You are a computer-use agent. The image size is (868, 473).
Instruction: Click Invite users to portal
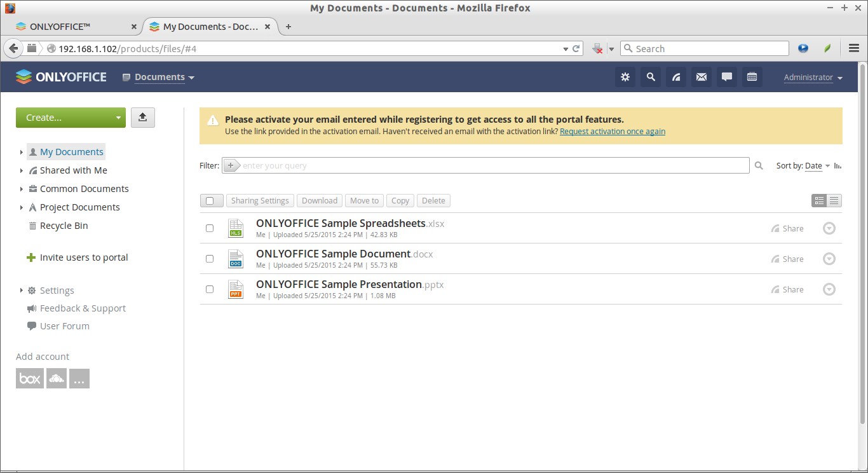77,257
